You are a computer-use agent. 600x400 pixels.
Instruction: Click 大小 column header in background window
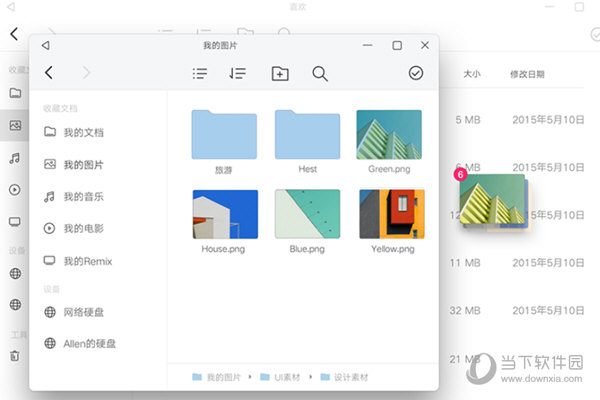click(x=472, y=74)
